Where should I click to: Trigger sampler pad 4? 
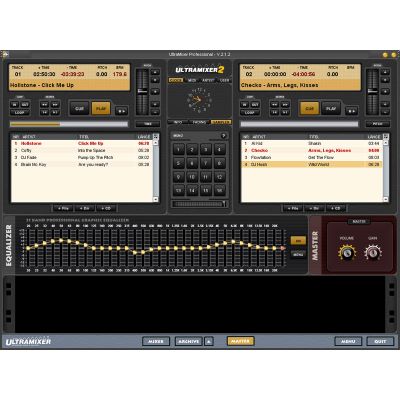219,150
